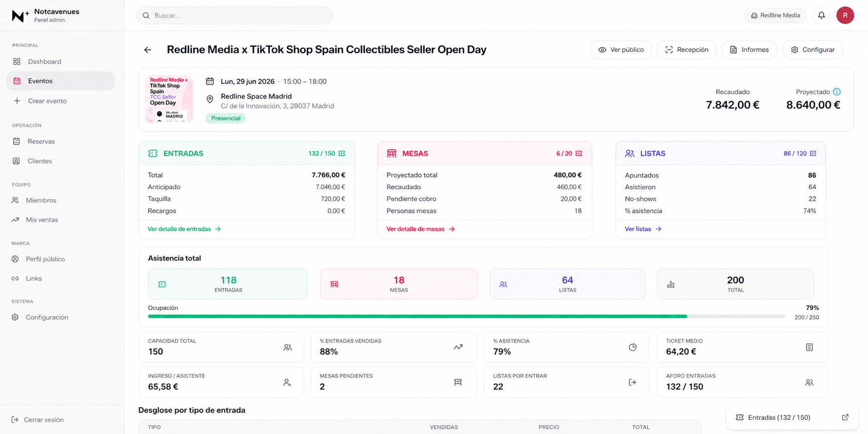Screen dimensions: 868x434
Task: Click the VENDIDAS column header
Action: [x=444, y=427]
